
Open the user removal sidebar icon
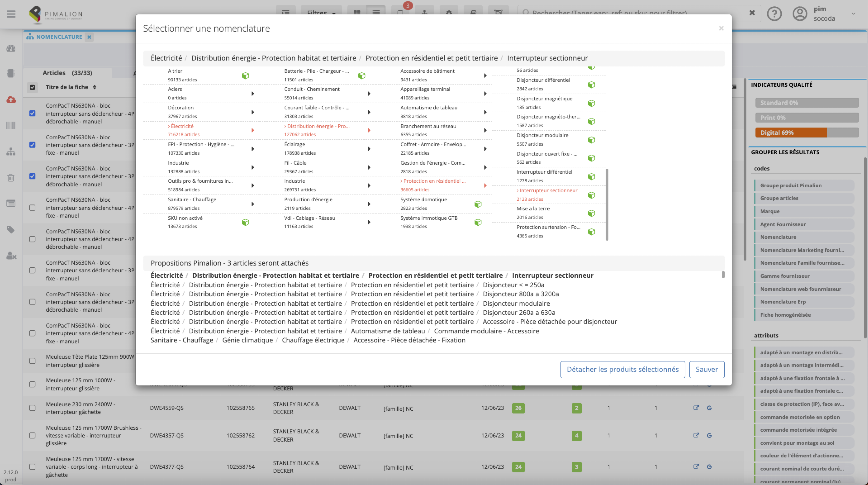click(11, 256)
